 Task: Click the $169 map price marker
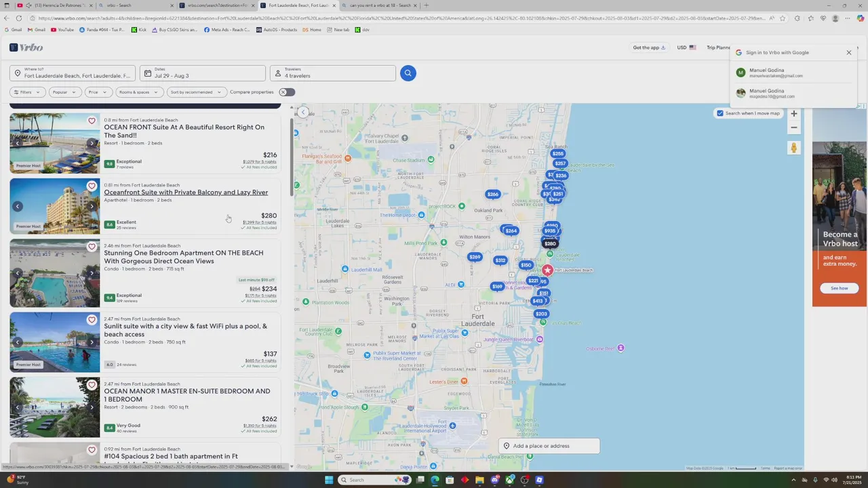[497, 287]
